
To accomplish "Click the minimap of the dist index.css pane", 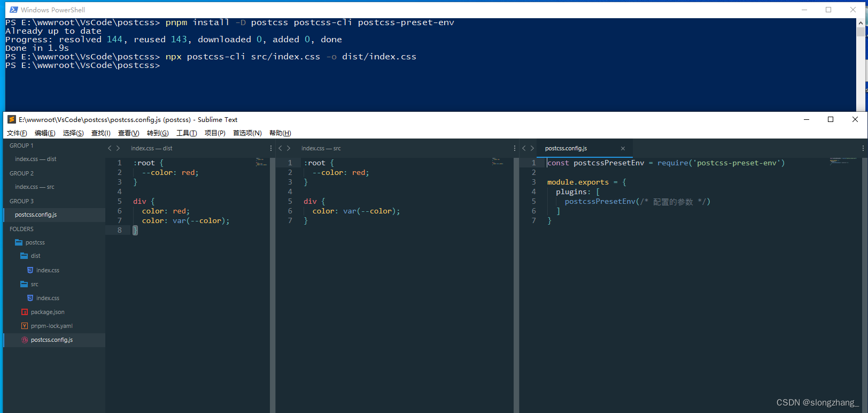I will click(261, 162).
